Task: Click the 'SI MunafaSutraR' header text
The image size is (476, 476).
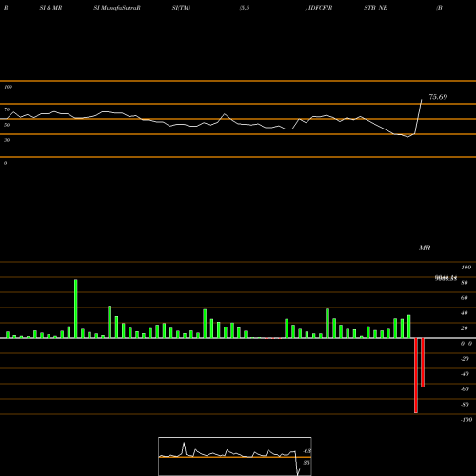Action: click(117, 8)
